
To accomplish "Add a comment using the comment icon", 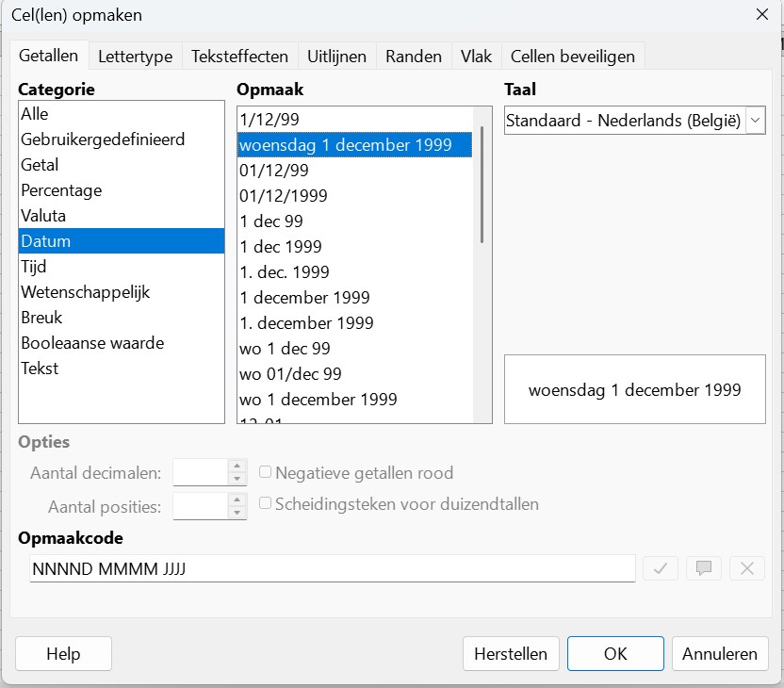I will (703, 567).
